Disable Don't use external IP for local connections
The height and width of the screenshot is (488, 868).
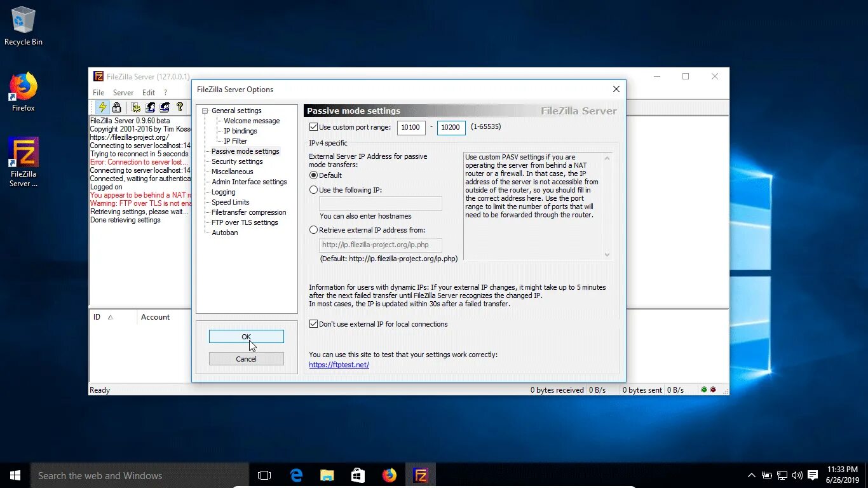313,323
